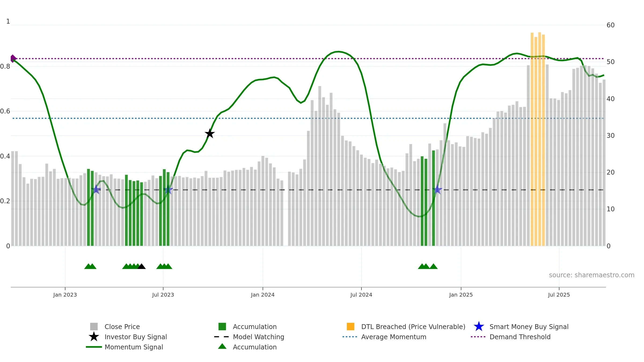The width and height of the screenshot is (644, 362).
Task: Click the blue Smart Money star before Jan 2025
Action: click(437, 190)
